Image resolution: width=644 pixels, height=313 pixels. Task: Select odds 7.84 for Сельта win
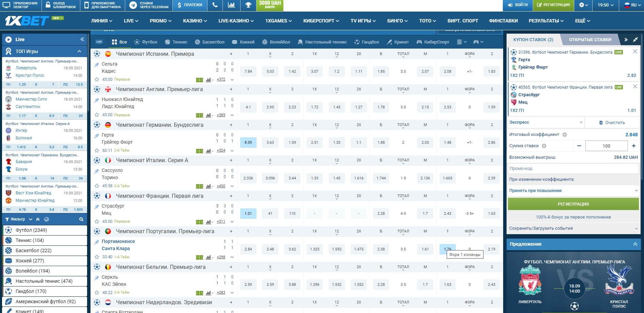click(248, 71)
